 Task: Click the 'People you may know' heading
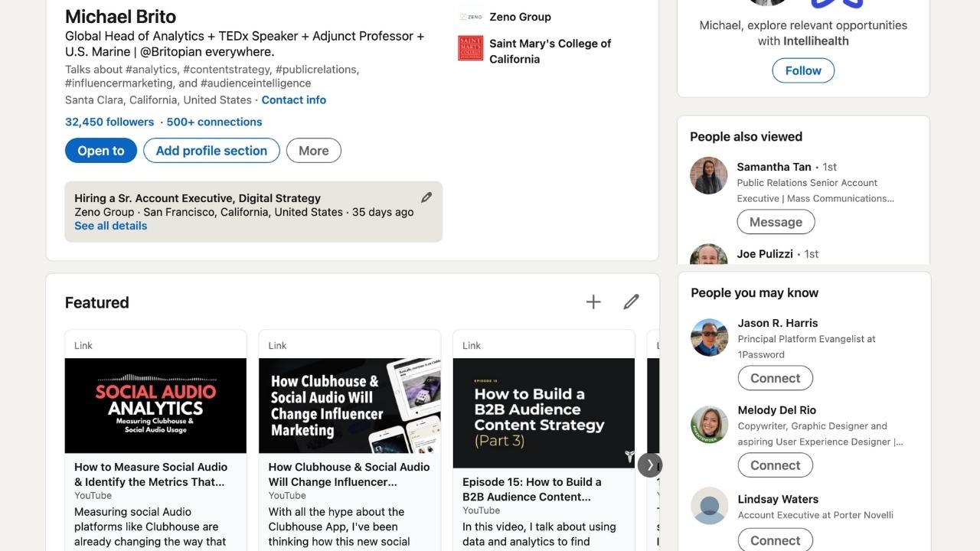point(754,293)
